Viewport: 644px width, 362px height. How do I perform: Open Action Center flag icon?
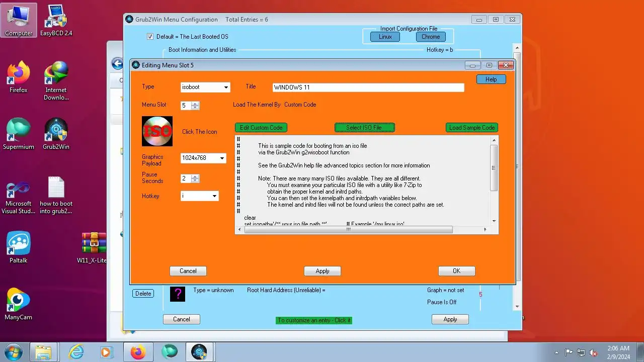coord(569,352)
